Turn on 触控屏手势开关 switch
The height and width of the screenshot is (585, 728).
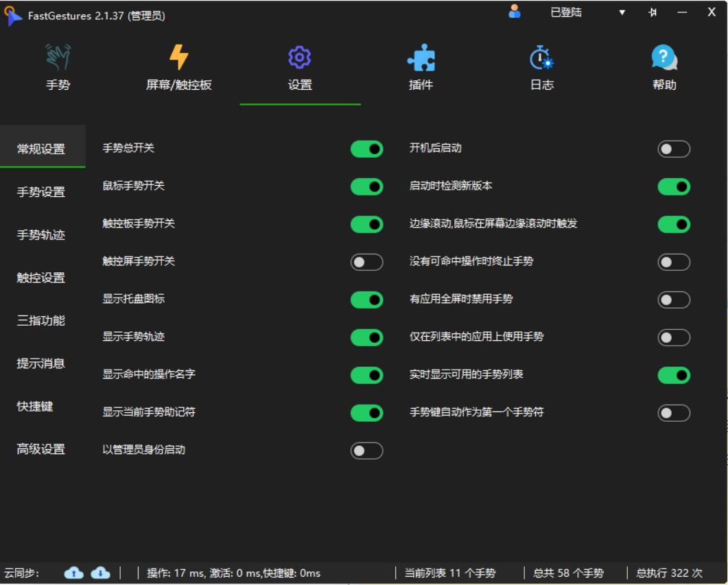(x=366, y=262)
